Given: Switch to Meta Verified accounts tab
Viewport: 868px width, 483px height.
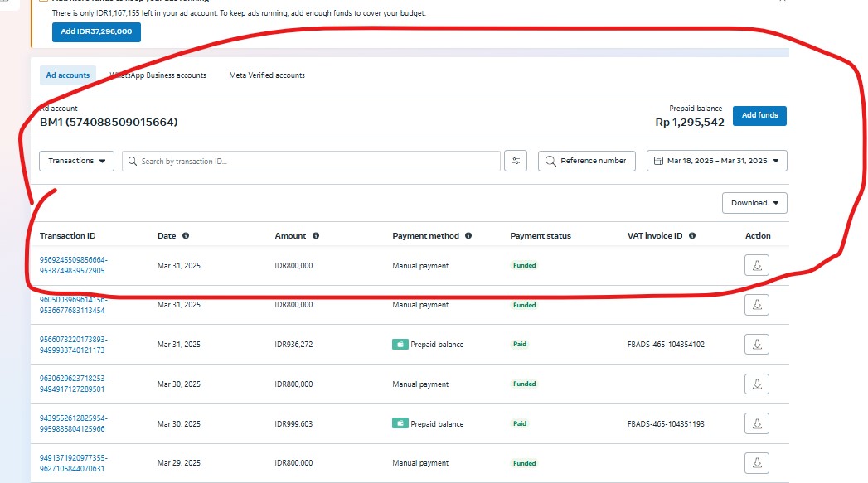Looking at the screenshot, I should (267, 75).
